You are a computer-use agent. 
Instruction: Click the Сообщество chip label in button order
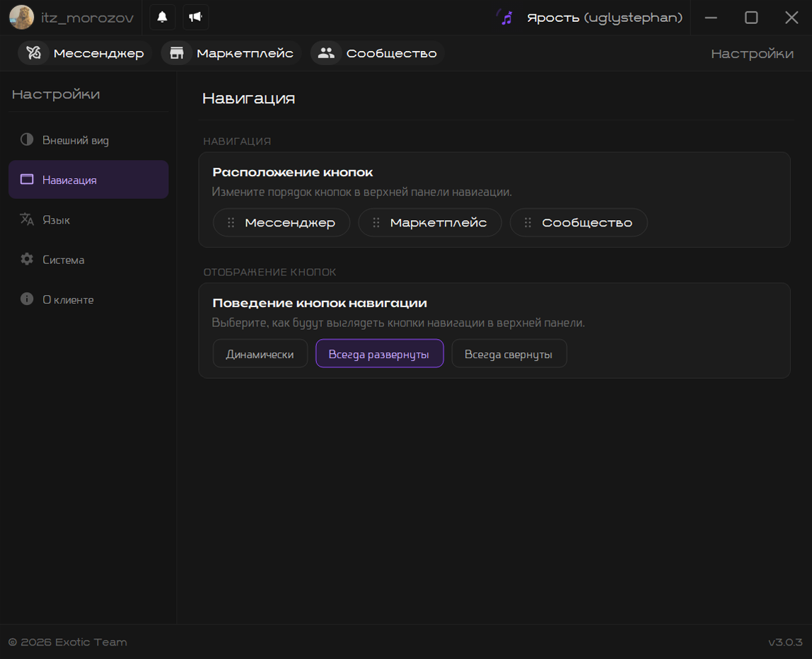click(587, 223)
